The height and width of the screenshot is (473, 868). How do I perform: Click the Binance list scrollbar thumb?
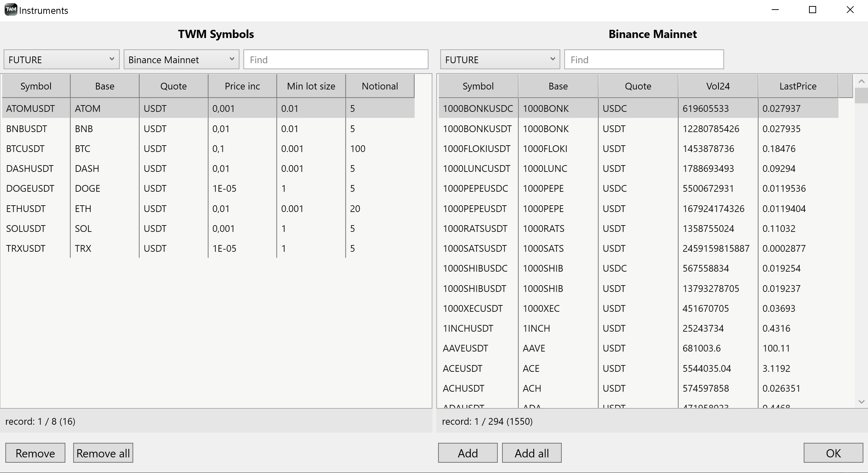(861, 96)
